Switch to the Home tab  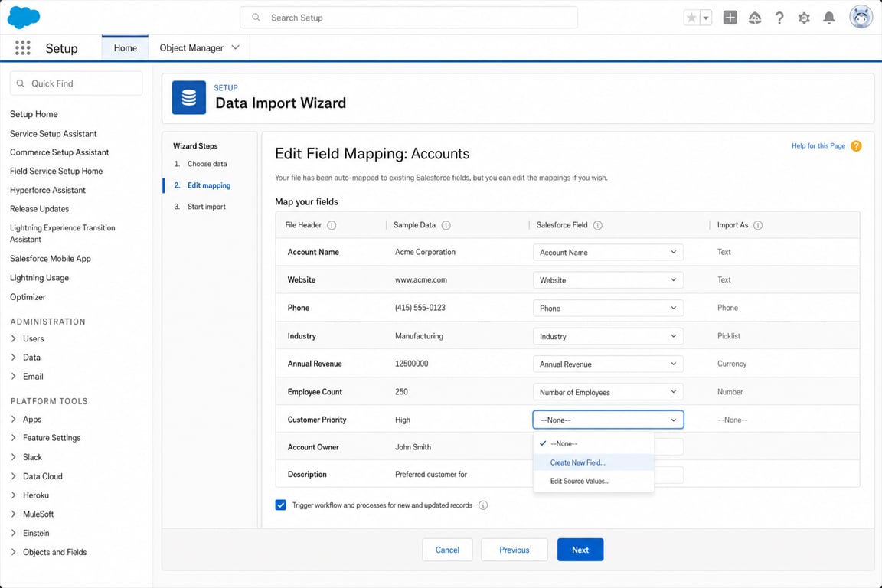point(125,47)
